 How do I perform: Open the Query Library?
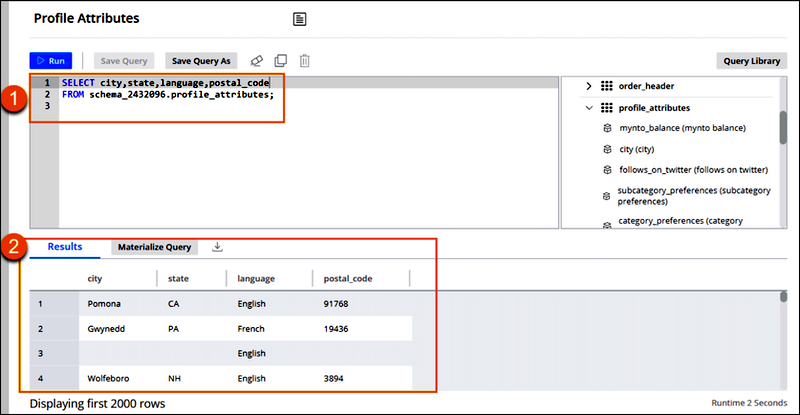pyautogui.click(x=752, y=61)
